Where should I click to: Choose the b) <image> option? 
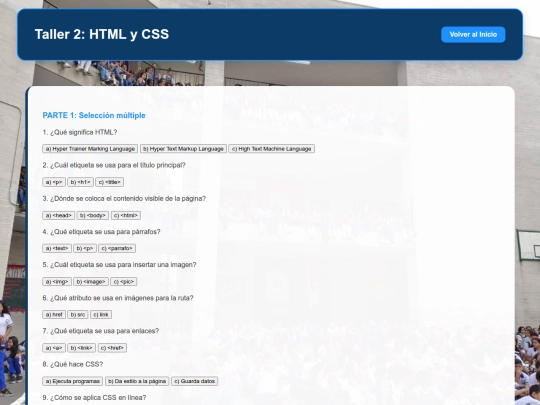(91, 282)
